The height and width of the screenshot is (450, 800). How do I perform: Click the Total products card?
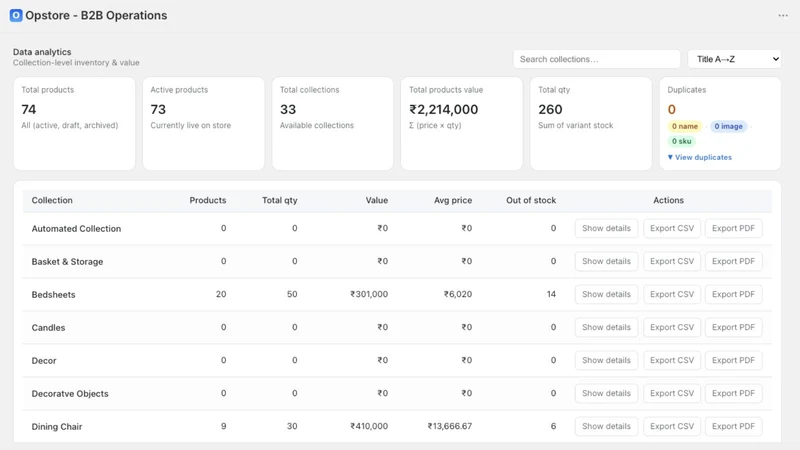pos(74,123)
